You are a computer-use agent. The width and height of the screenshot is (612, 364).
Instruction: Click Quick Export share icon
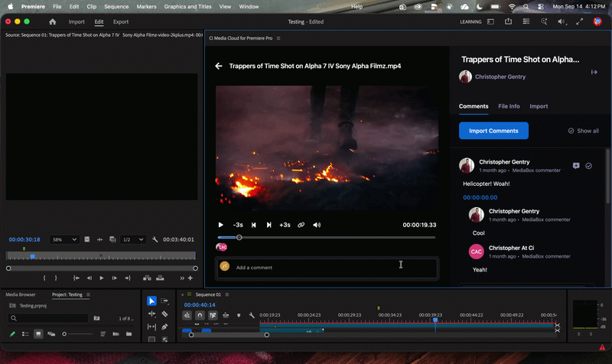click(x=508, y=21)
